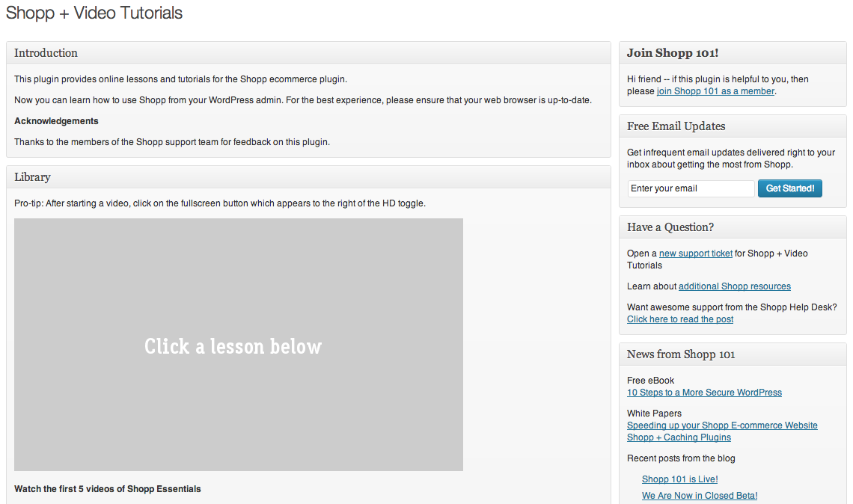Open 'We Are Now in Closed Beta!' post

click(x=699, y=496)
